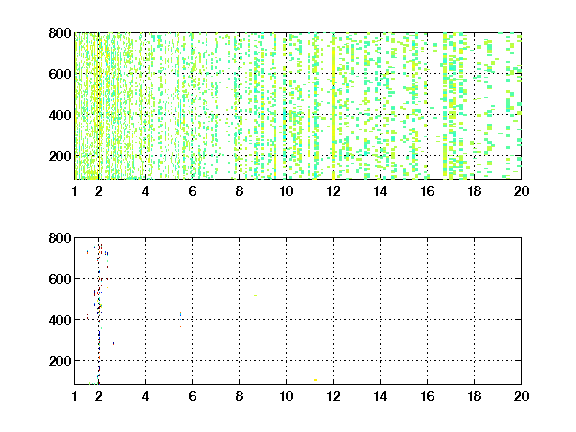Click the tall yellow stripe at x=12 in top plot
This screenshot has height=432, width=576.
(334, 107)
